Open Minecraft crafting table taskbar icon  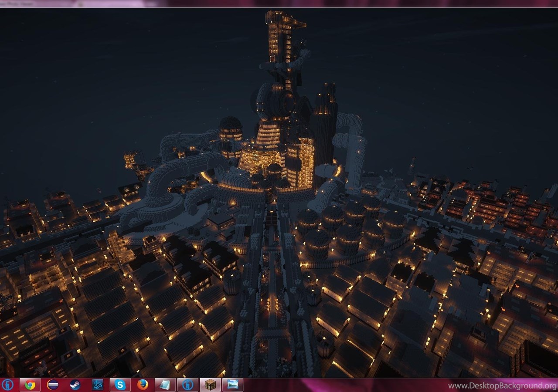pos(210,385)
